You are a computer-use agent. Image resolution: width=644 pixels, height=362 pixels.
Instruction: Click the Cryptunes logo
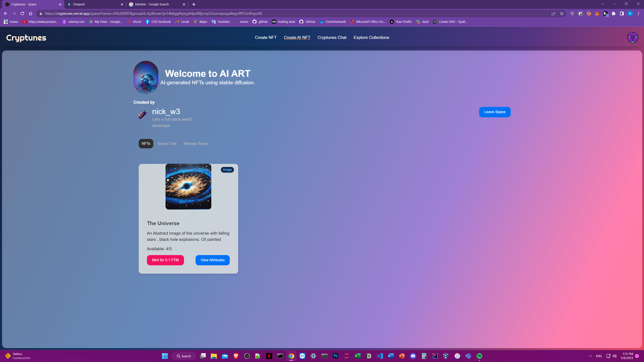26,38
